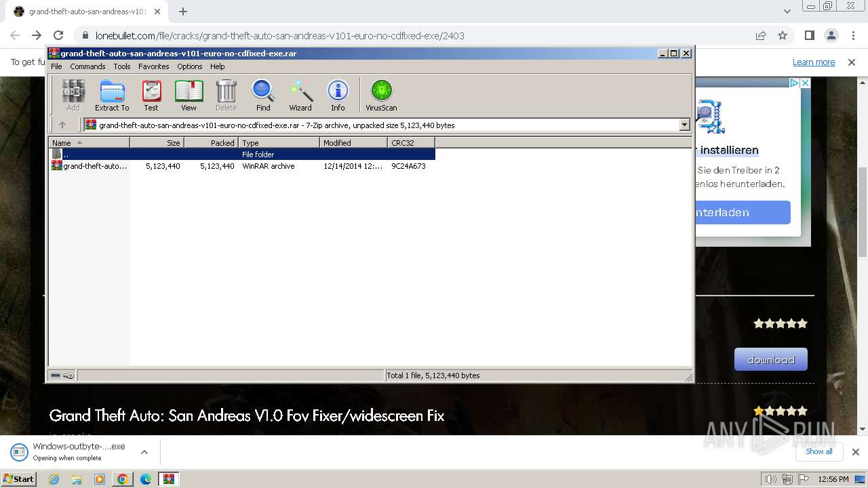Click the Add toolbar icon in WinRAR
Viewport: 868px width, 488px height.
73,95
